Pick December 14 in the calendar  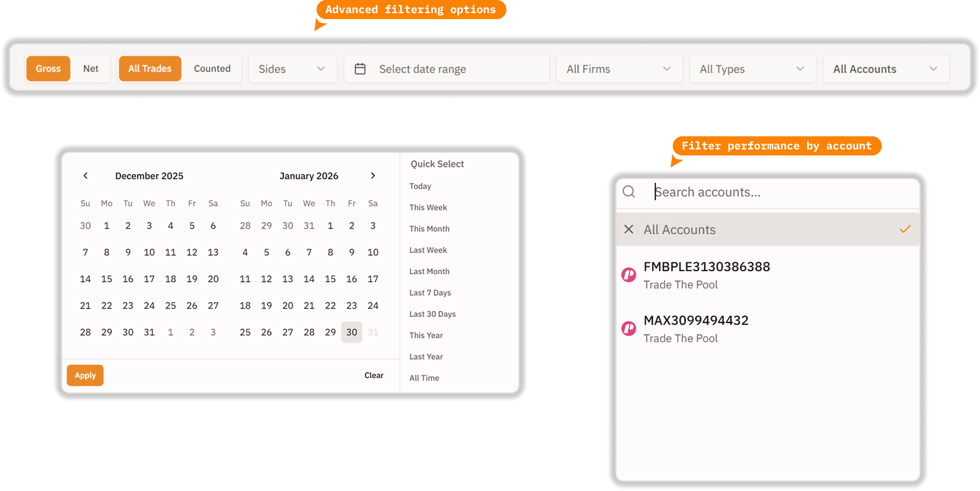pyautogui.click(x=85, y=279)
